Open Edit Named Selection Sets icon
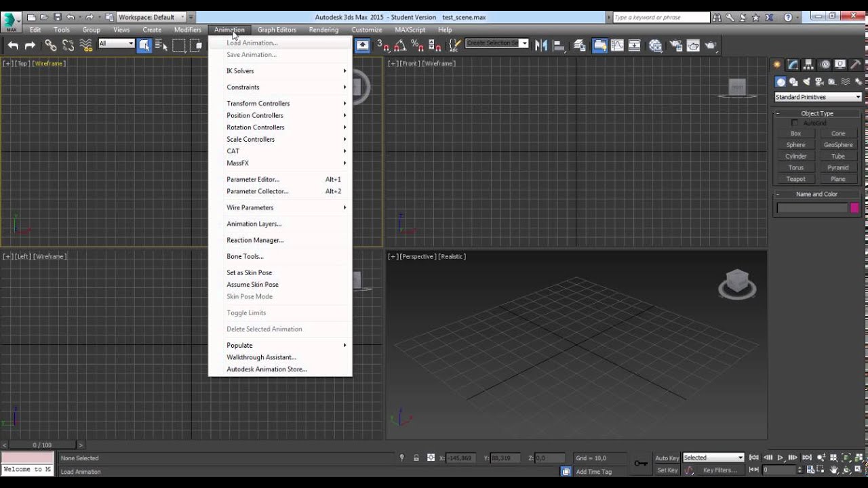Screen dimensions: 868x488 point(454,45)
